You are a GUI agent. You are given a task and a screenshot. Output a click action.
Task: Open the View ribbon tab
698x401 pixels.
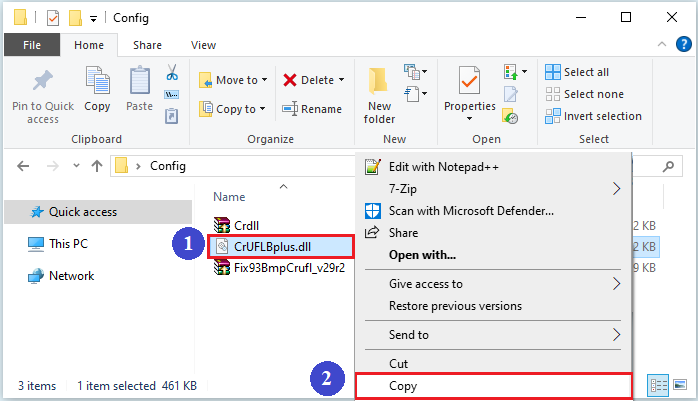pyautogui.click(x=203, y=45)
